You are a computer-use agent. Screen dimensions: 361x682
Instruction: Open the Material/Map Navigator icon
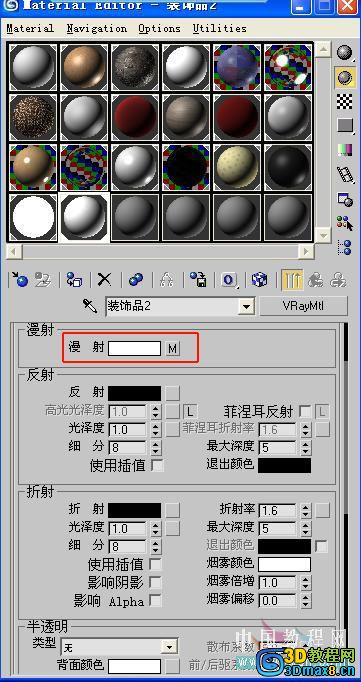(345, 247)
